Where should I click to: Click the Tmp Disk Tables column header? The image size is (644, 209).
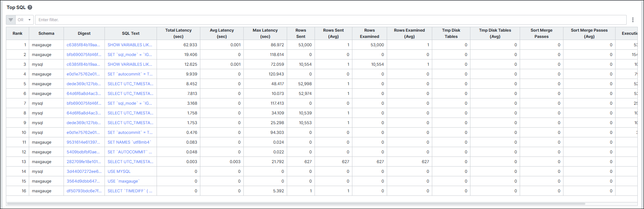451,33
